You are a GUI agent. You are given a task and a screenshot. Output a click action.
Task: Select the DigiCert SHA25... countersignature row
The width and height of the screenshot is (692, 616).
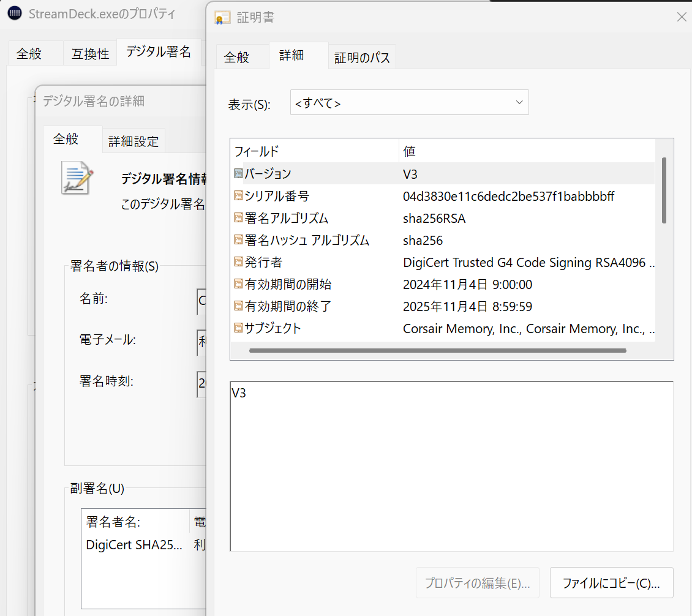[145, 545]
